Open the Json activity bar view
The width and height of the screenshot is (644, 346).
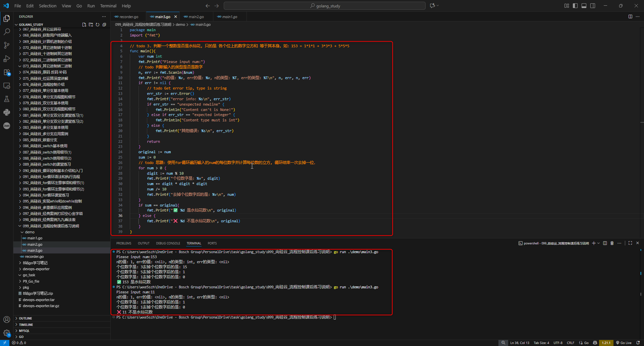(7, 126)
